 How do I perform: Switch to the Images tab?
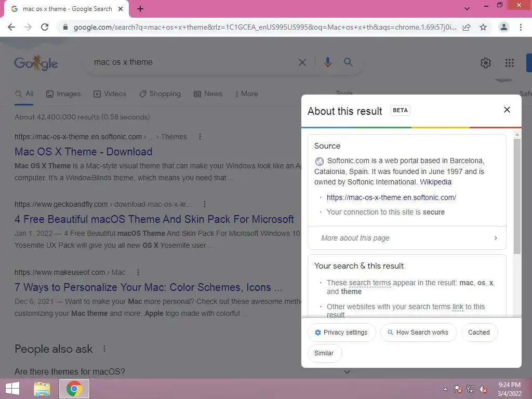(x=63, y=94)
